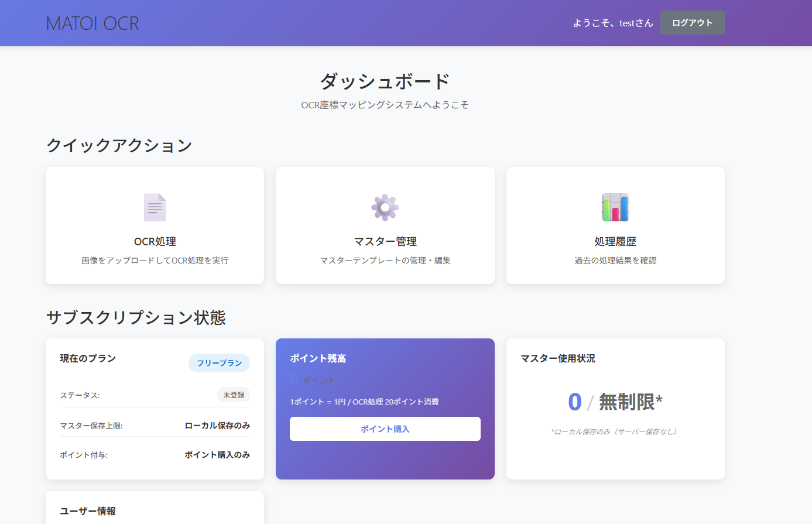Click the ダッシュボード page title
This screenshot has width=812, height=524.
click(385, 81)
